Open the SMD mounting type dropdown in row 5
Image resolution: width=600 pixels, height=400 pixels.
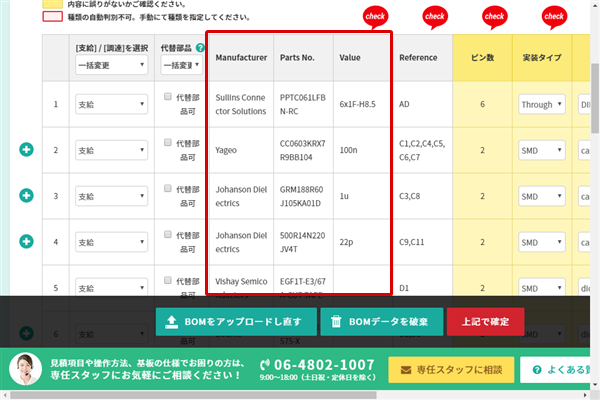[x=541, y=287]
